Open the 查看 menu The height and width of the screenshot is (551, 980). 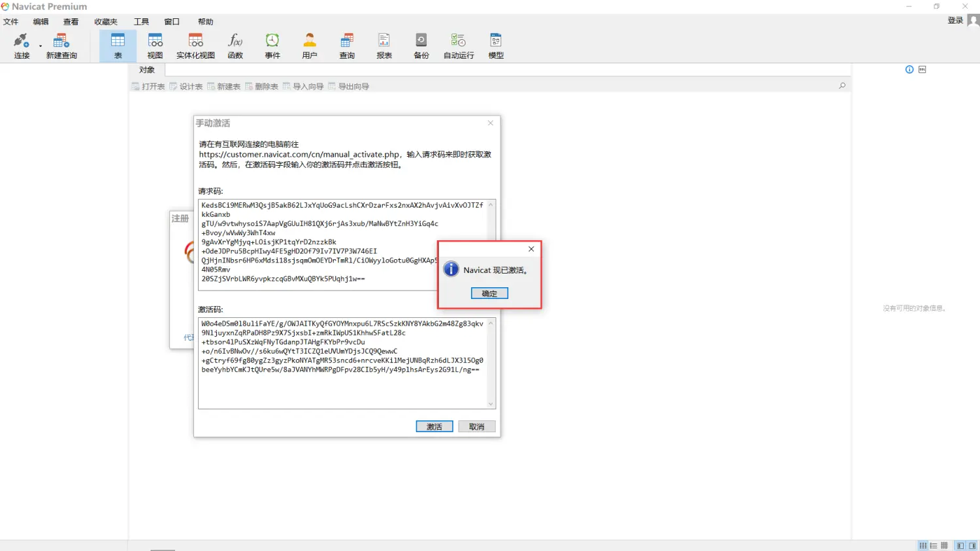click(x=71, y=22)
